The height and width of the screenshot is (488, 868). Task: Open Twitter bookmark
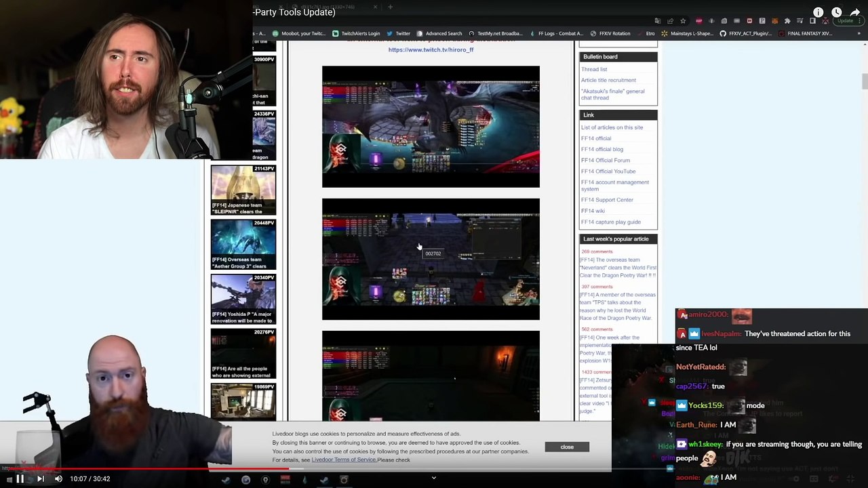399,33
